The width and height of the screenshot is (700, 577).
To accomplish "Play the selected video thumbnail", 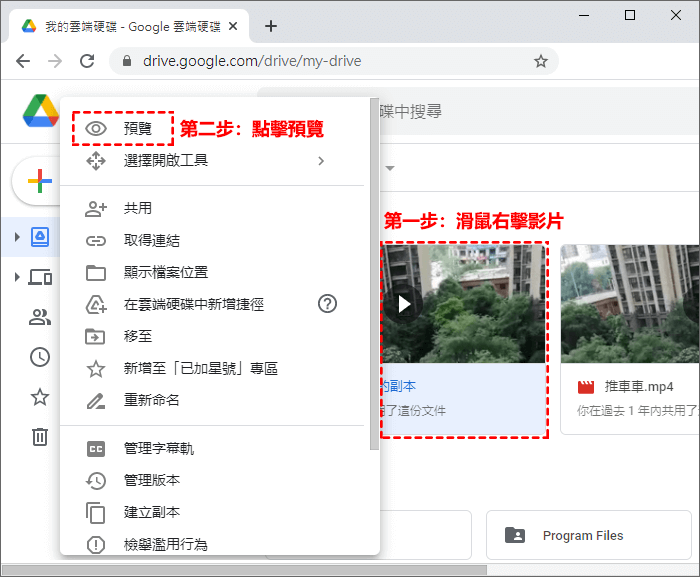I will pyautogui.click(x=404, y=303).
